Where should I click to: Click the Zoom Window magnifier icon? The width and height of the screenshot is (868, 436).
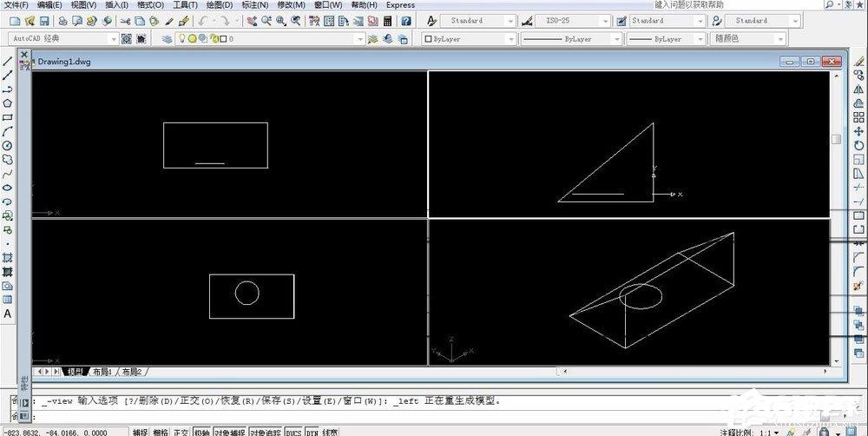pyautogui.click(x=281, y=21)
